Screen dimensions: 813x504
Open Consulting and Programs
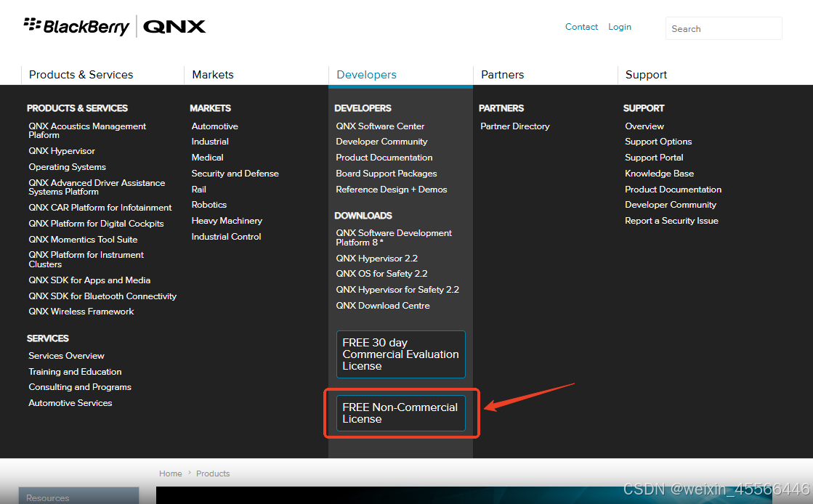[x=80, y=387]
